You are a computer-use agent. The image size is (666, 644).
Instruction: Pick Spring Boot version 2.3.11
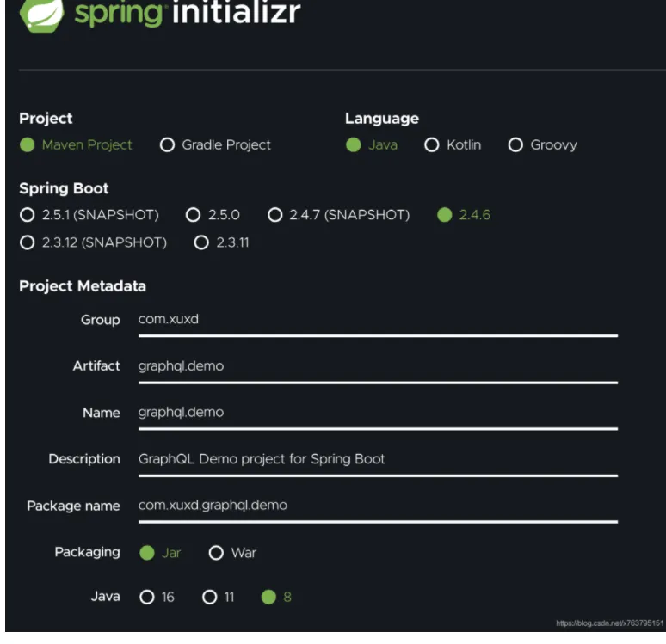pos(202,242)
